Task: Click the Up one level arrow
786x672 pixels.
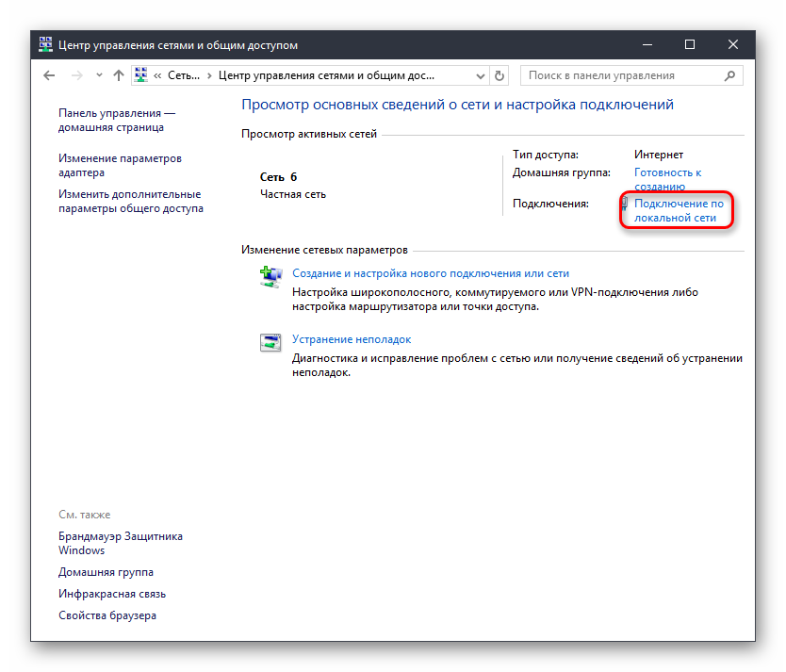Action: point(119,75)
